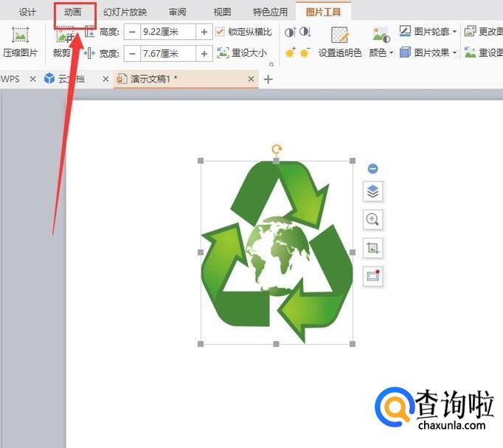The image size is (503, 448).
Task: Select Set Transparent Color (设置透明色) tool
Action: pyautogui.click(x=340, y=43)
